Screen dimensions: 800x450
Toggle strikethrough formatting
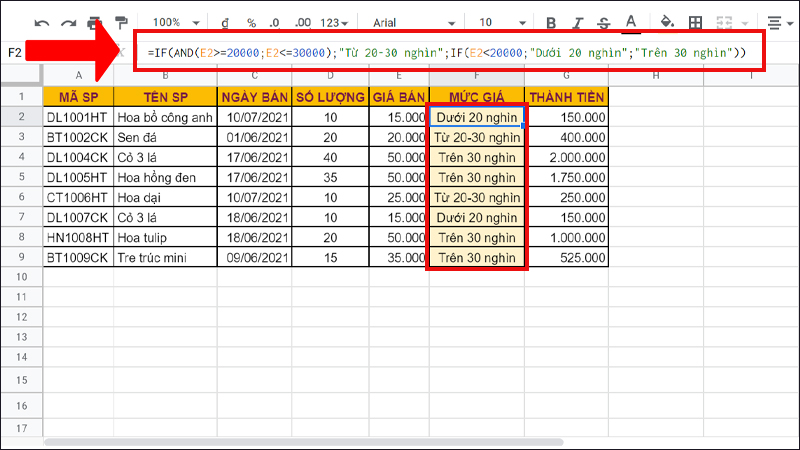tap(604, 22)
